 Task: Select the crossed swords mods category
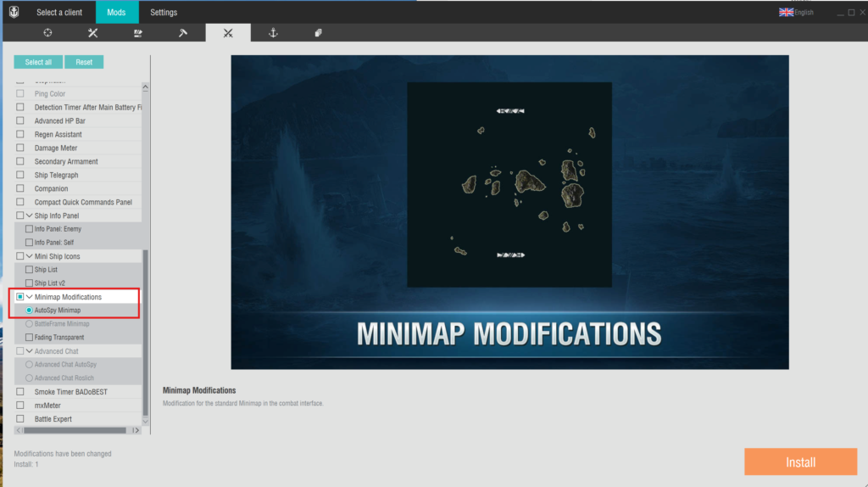click(x=228, y=33)
